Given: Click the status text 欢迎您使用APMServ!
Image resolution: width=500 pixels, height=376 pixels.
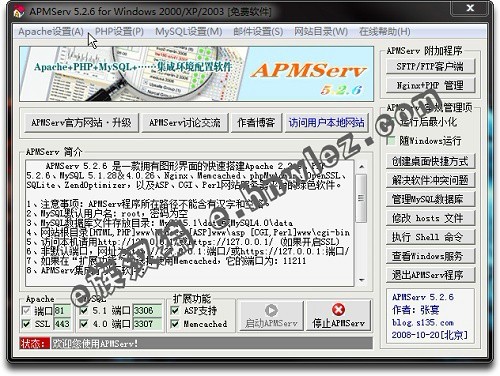Looking at the screenshot, I should pos(95,343).
